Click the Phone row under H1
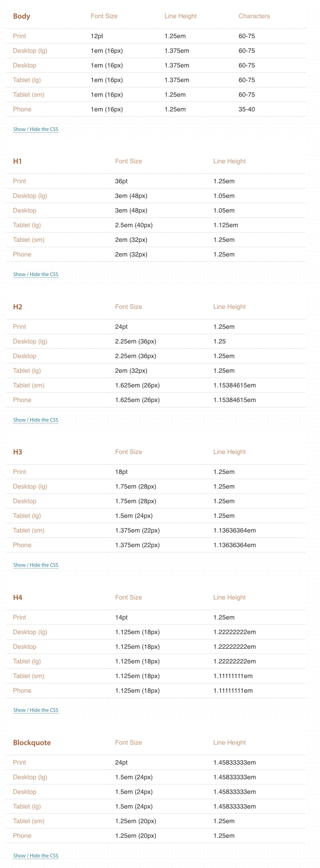 [x=22, y=254]
